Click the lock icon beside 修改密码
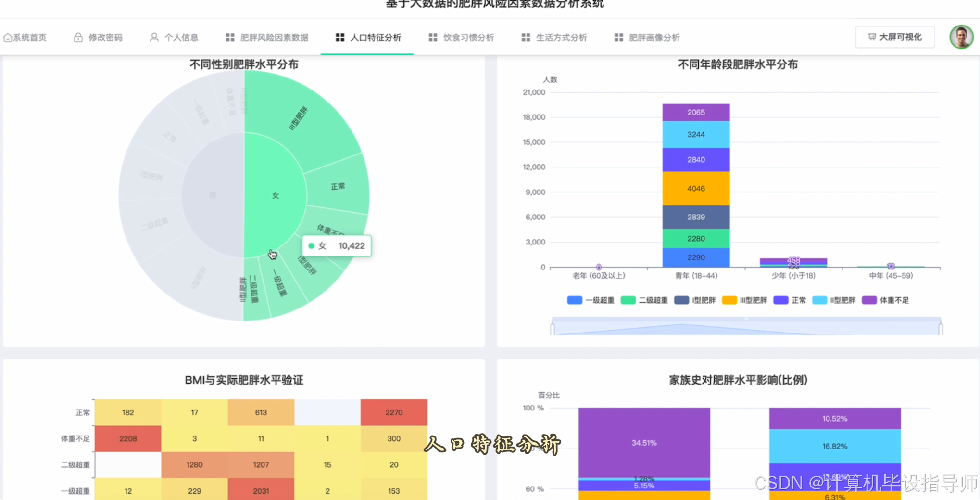980x500 pixels. 78,37
